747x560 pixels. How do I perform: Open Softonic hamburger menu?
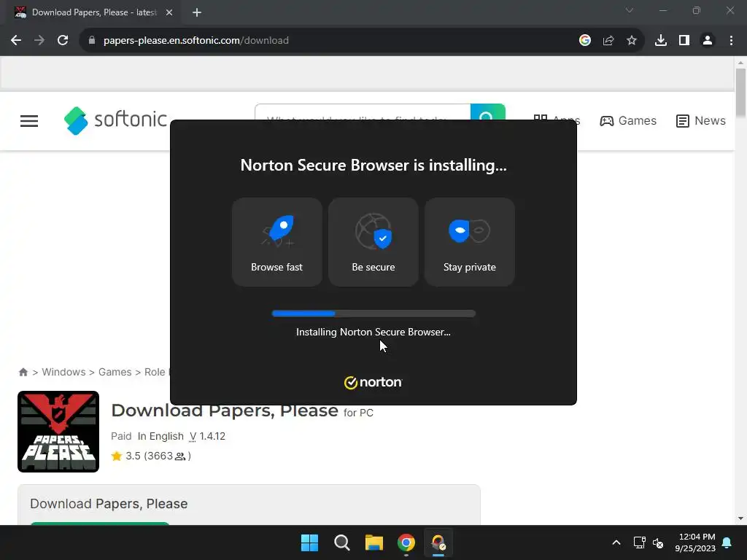click(29, 121)
